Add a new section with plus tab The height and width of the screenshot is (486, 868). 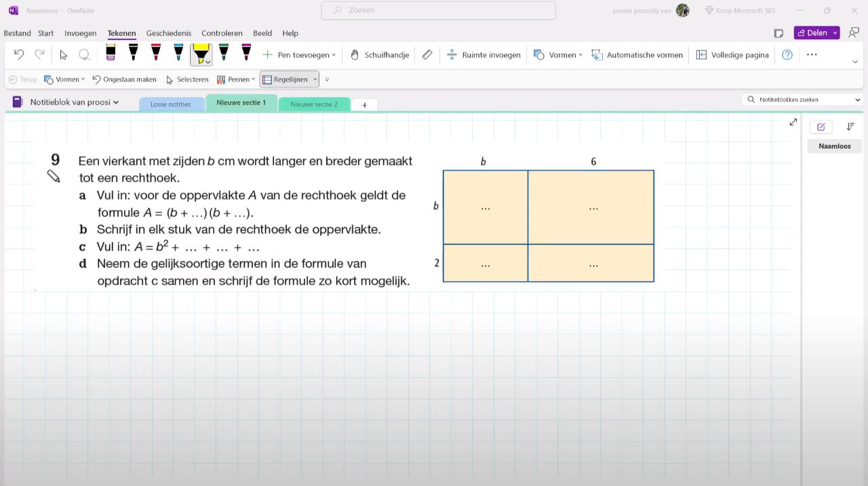tap(365, 105)
